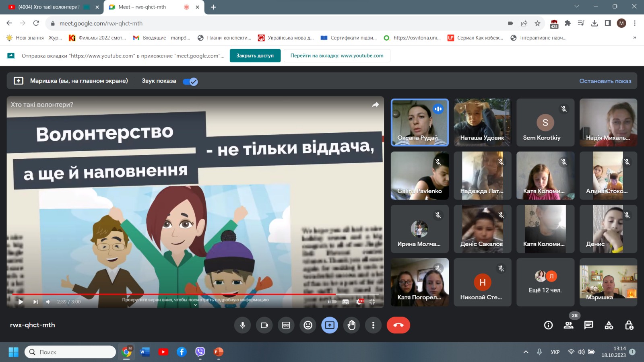Open the 'Плани-конспекти' bookmark

[225, 38]
